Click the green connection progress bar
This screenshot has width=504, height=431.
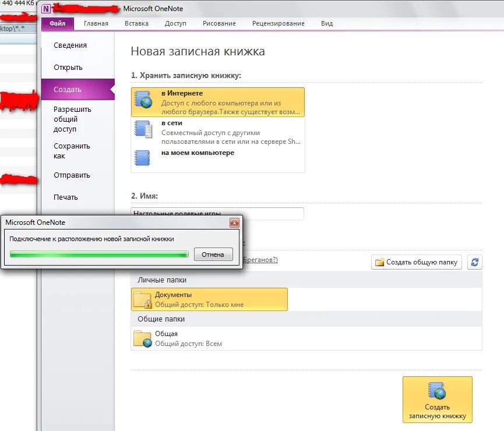(x=99, y=254)
